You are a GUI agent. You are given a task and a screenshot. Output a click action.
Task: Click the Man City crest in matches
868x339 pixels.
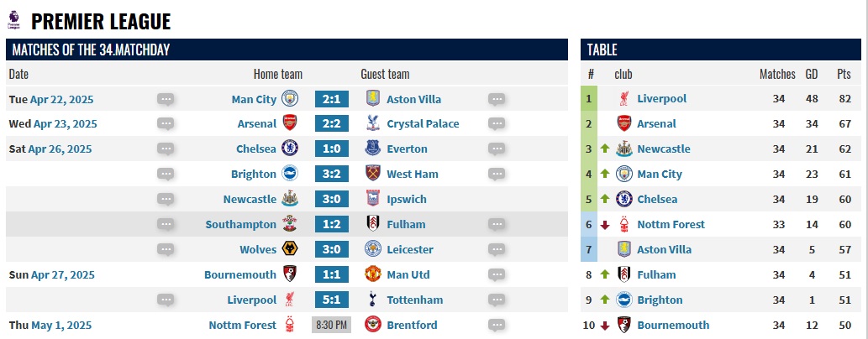coord(290,99)
